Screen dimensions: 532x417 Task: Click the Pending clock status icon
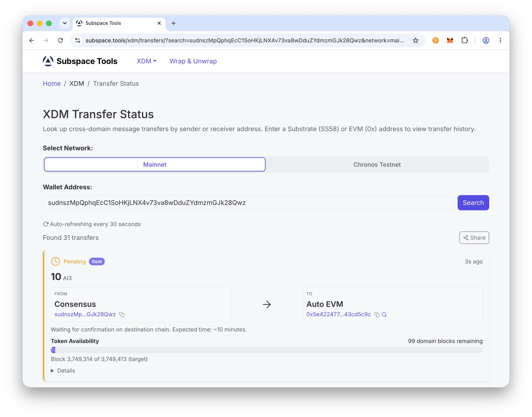click(55, 261)
